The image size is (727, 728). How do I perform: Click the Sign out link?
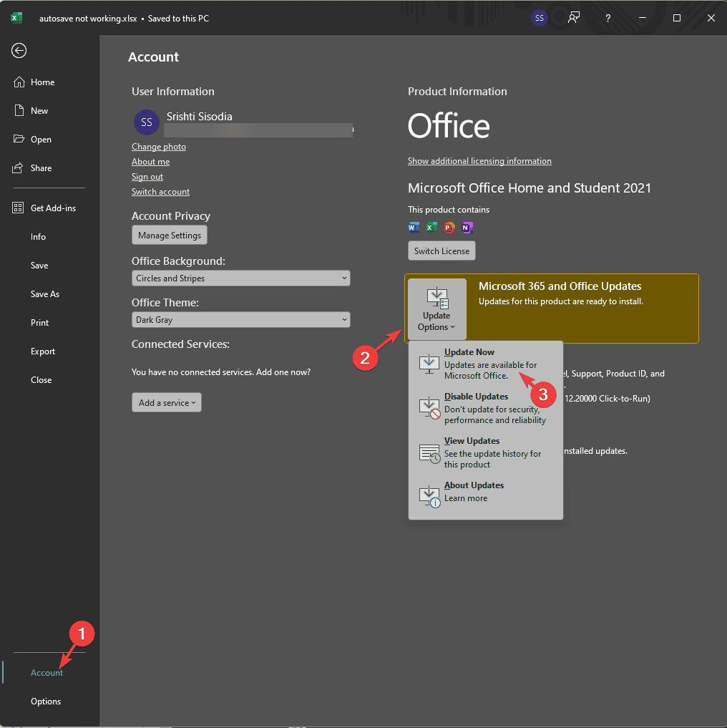(147, 177)
